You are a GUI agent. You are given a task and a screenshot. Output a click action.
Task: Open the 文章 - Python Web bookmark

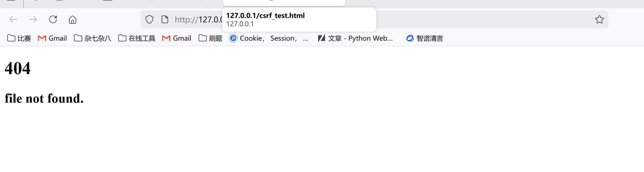[x=355, y=38]
